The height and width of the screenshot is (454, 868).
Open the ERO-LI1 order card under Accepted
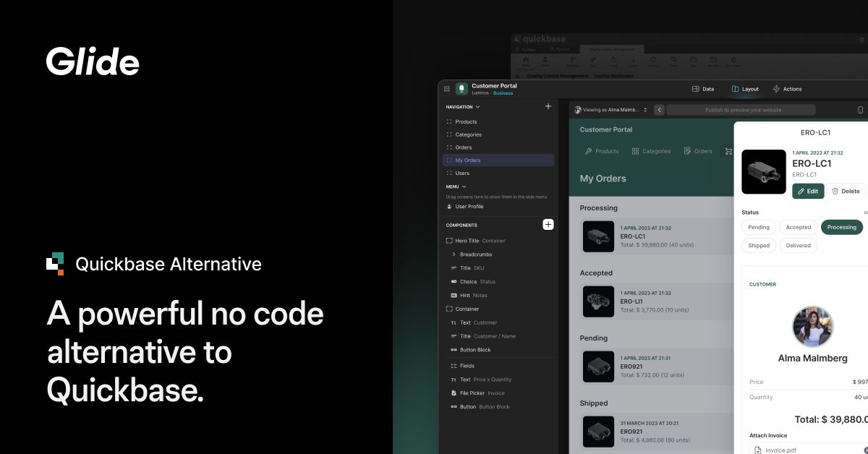tap(657, 301)
